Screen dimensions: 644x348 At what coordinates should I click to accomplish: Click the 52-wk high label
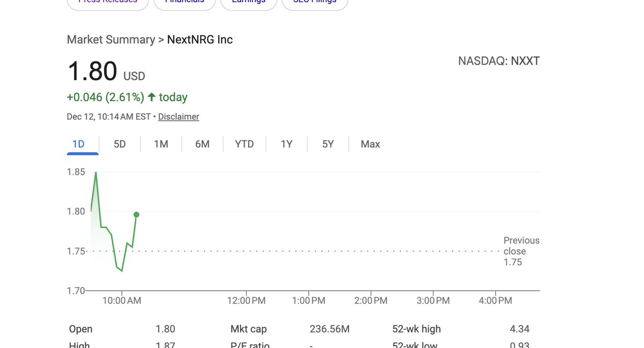click(x=416, y=329)
